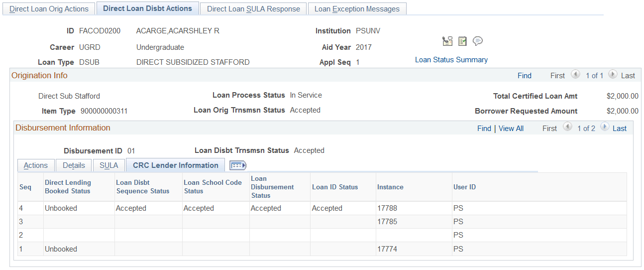Click Loan Disbursement Status column header
Image resolution: width=644 pixels, height=270 pixels.
pos(272,187)
